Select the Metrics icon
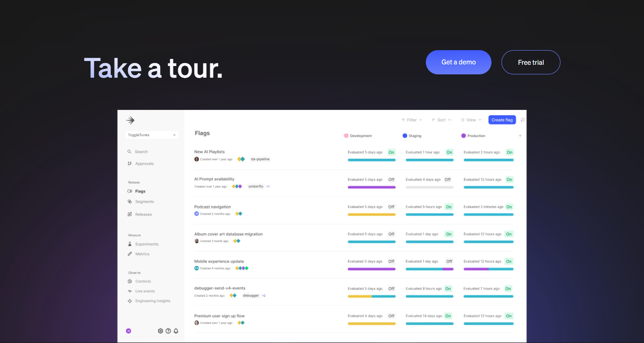Image resolution: width=644 pixels, height=343 pixels. pos(130,254)
